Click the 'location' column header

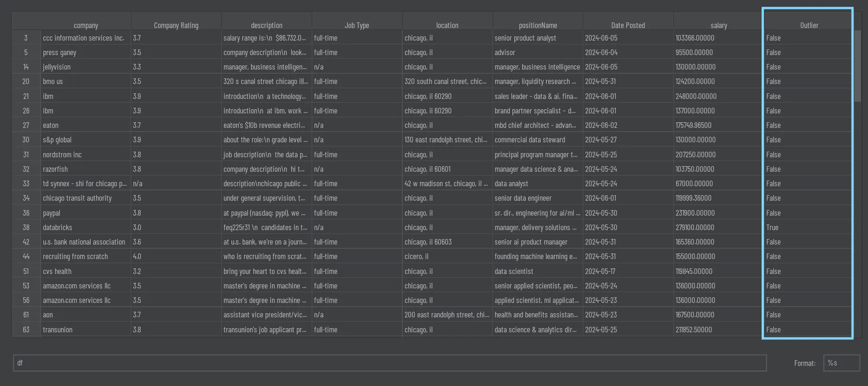(x=447, y=25)
